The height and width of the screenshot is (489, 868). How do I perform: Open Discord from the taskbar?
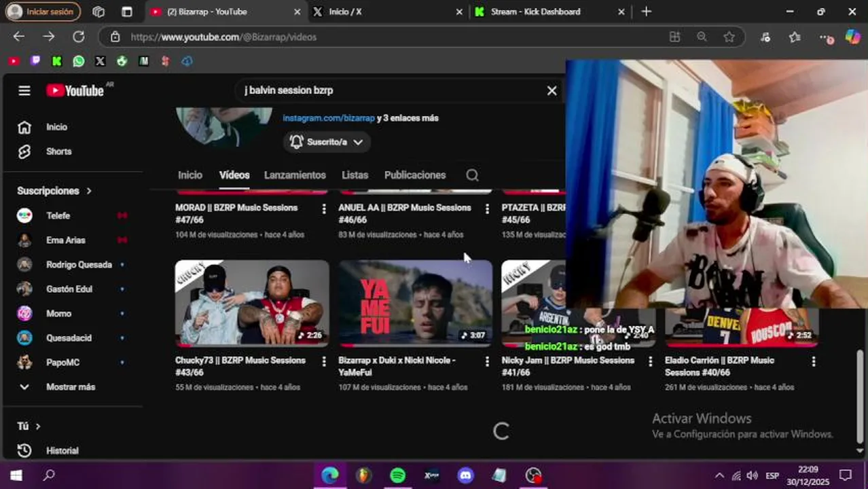point(465,475)
